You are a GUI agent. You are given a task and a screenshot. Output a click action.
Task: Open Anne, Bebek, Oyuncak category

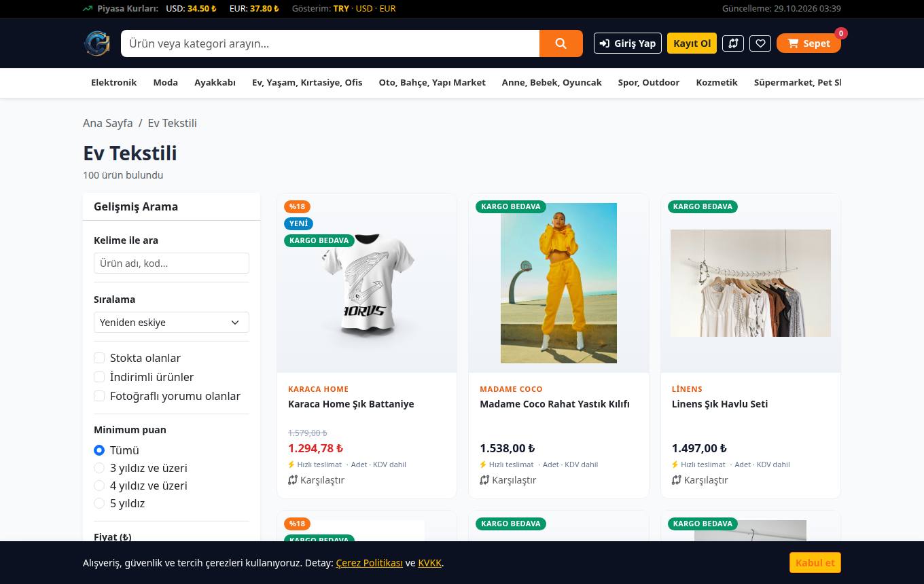click(x=552, y=82)
